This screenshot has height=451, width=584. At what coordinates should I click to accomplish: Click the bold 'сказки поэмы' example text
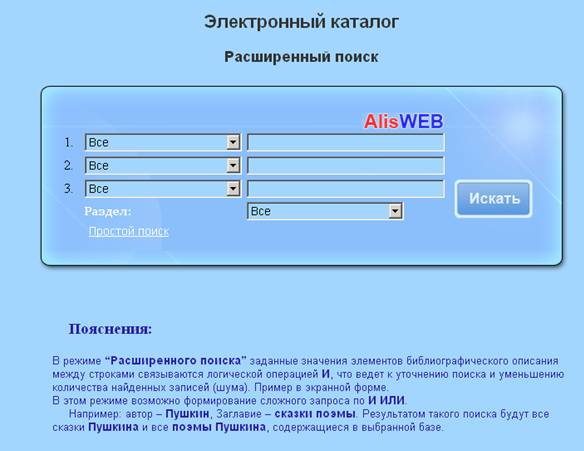[x=315, y=414]
